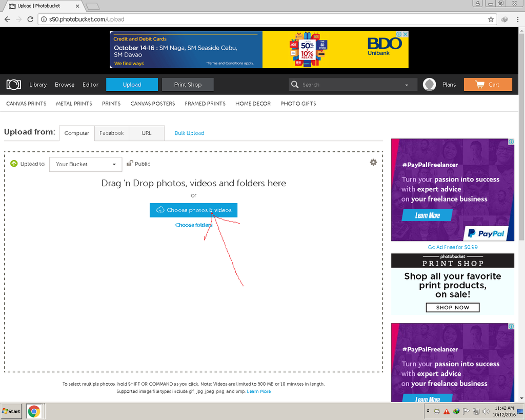The height and width of the screenshot is (420, 525).
Task: Open the Windows Start menu
Action: pos(12,411)
